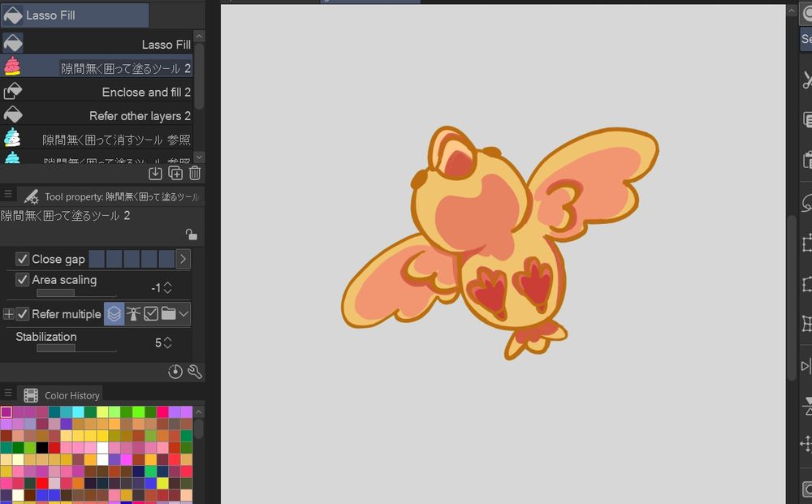This screenshot has height=504, width=812.
Task: Select the 隙間無く囲って塗るツール 2 sub tool
Action: pos(97,68)
